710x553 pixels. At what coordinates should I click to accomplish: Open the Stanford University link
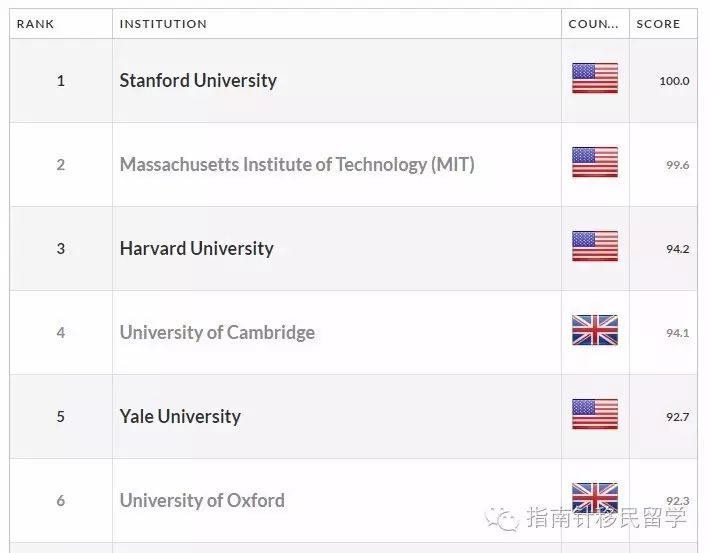(x=198, y=80)
